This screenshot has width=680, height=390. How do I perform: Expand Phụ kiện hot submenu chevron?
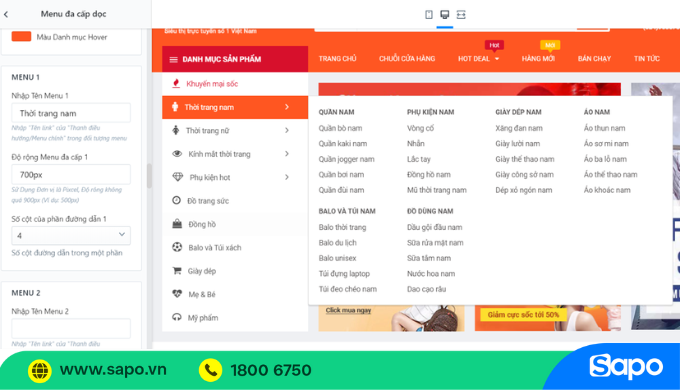coord(287,177)
